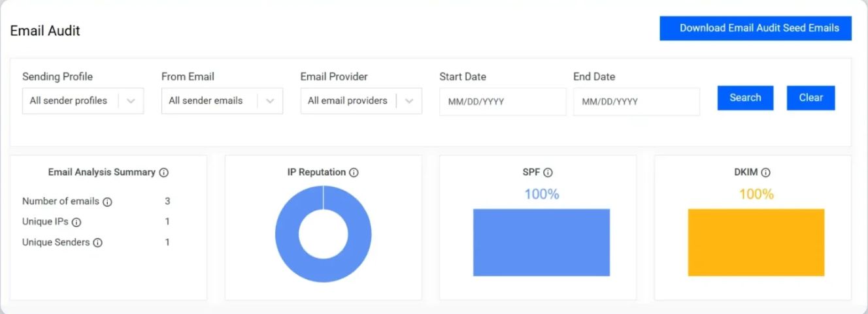868x314 pixels.
Task: Click info icon next to Unique Senders
Action: 98,243
